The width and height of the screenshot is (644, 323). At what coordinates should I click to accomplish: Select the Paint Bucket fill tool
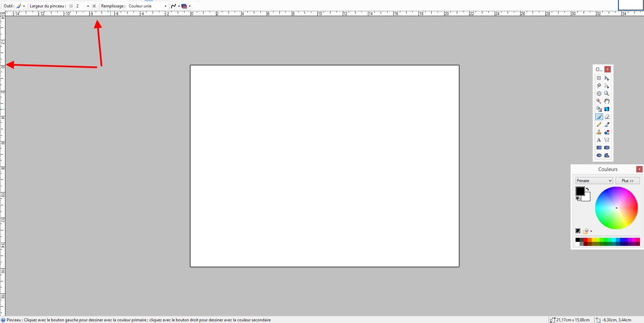599,109
